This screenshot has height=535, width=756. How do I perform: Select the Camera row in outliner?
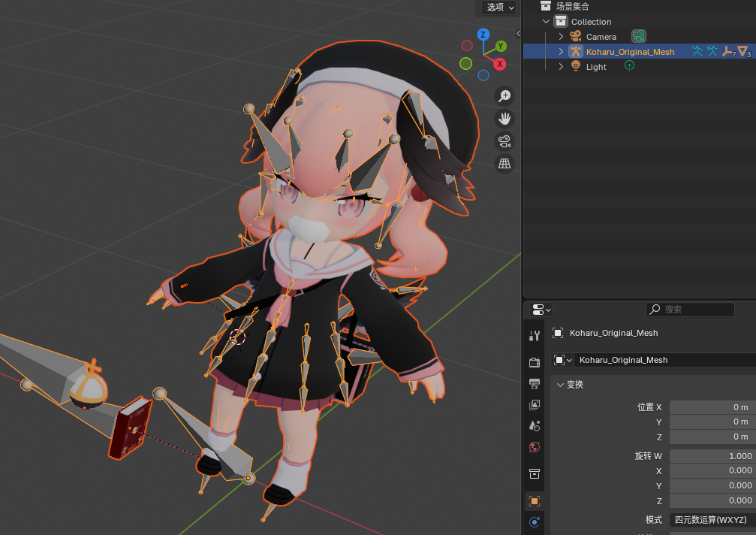(x=640, y=37)
